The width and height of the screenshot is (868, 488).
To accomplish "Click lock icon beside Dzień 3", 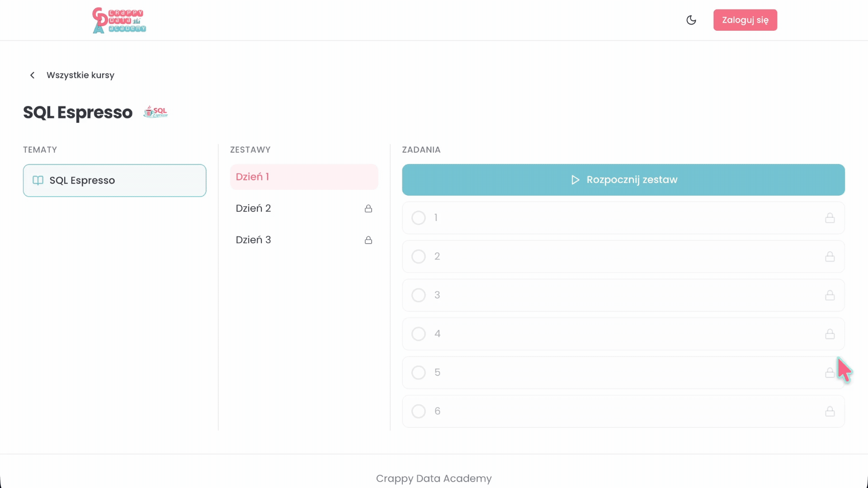I will [x=368, y=240].
